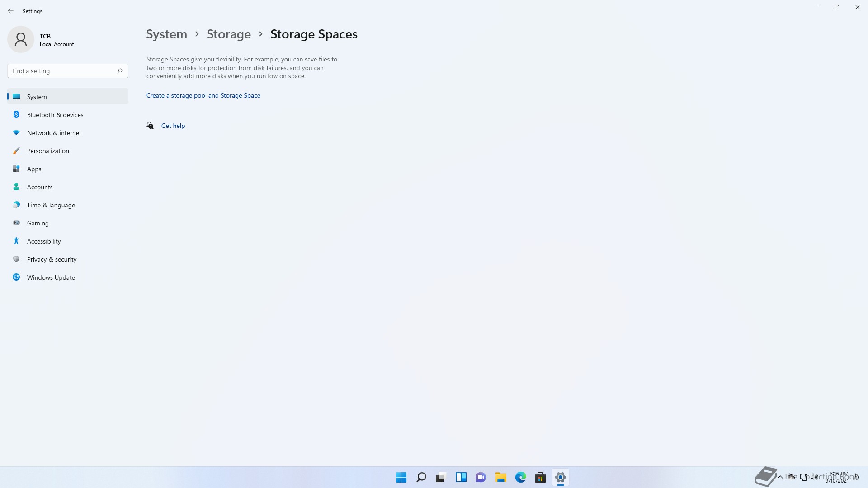
Task: Click the Privacy & security shield icon
Action: coord(16,259)
